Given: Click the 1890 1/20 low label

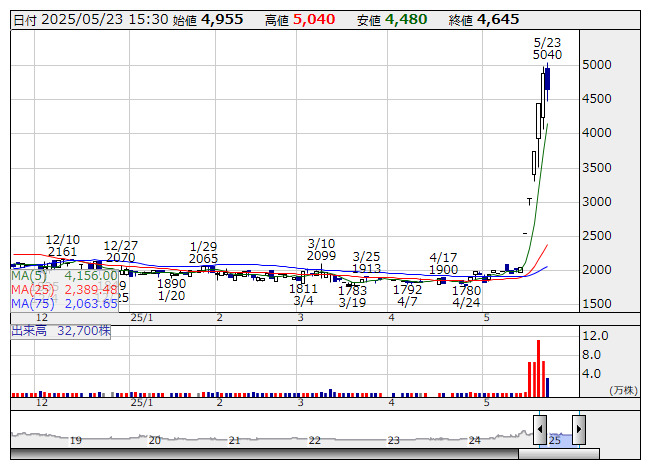Looking at the screenshot, I should [x=171, y=290].
